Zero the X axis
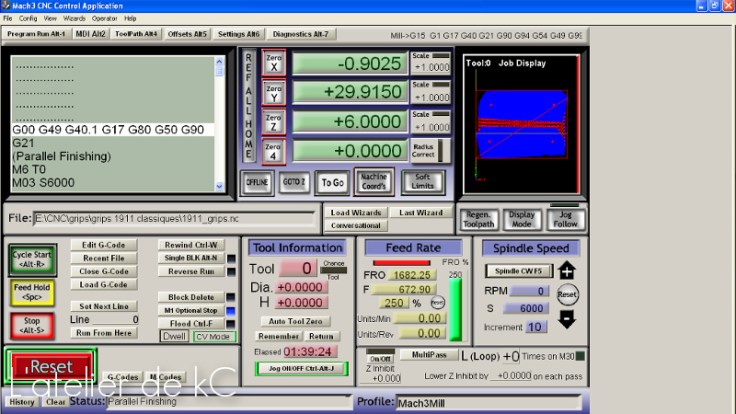Screen dimensions: 736x414 pyautogui.click(x=274, y=62)
